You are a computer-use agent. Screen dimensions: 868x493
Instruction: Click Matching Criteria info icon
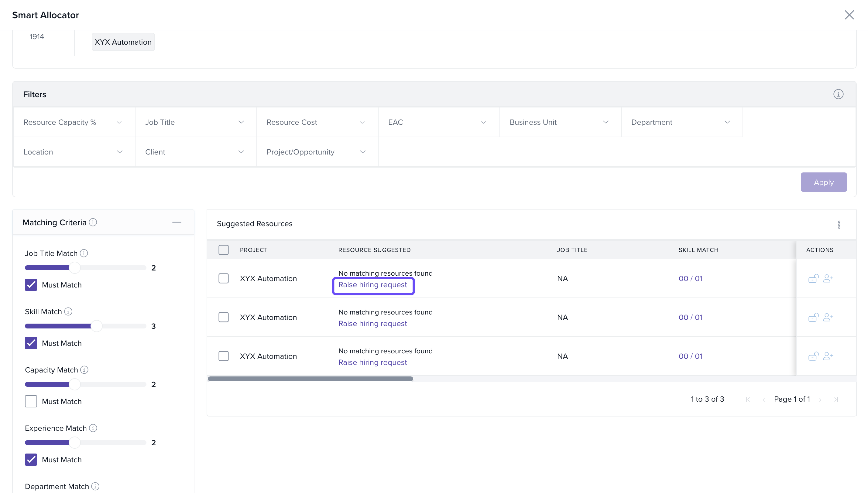pyautogui.click(x=93, y=222)
